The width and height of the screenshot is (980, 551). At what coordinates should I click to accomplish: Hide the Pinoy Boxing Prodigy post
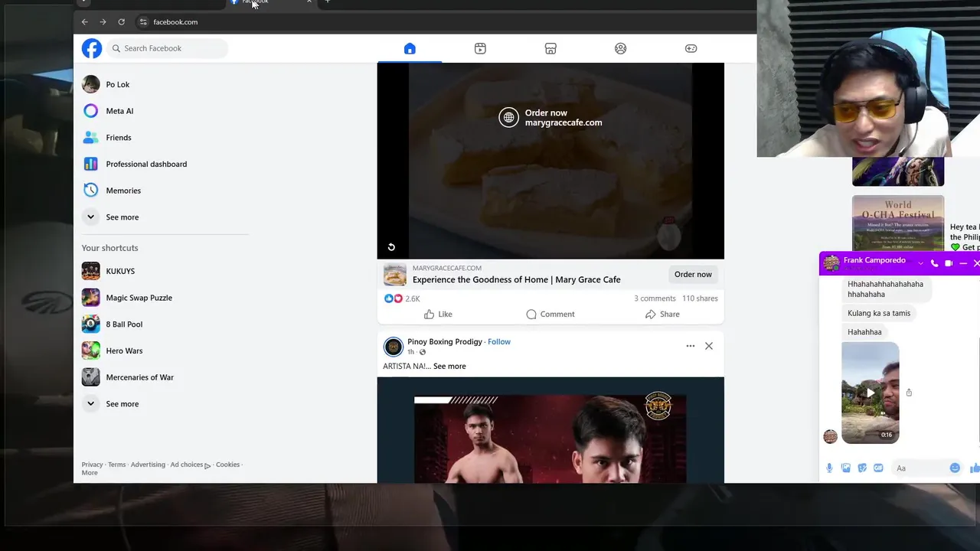point(709,346)
